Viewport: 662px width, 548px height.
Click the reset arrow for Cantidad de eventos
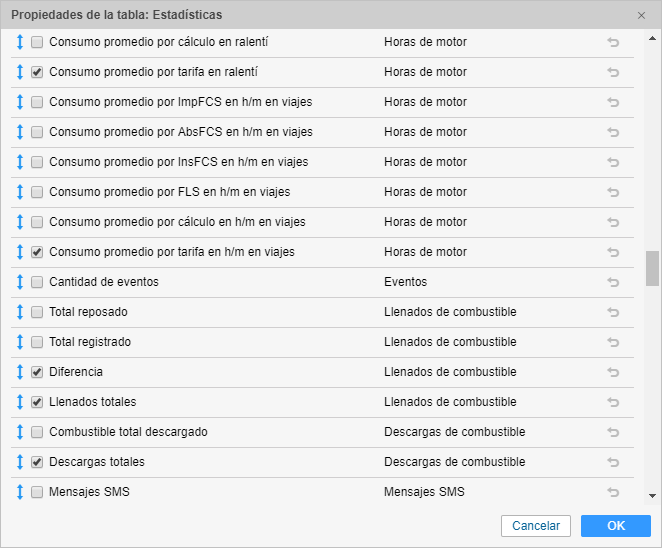click(x=613, y=282)
